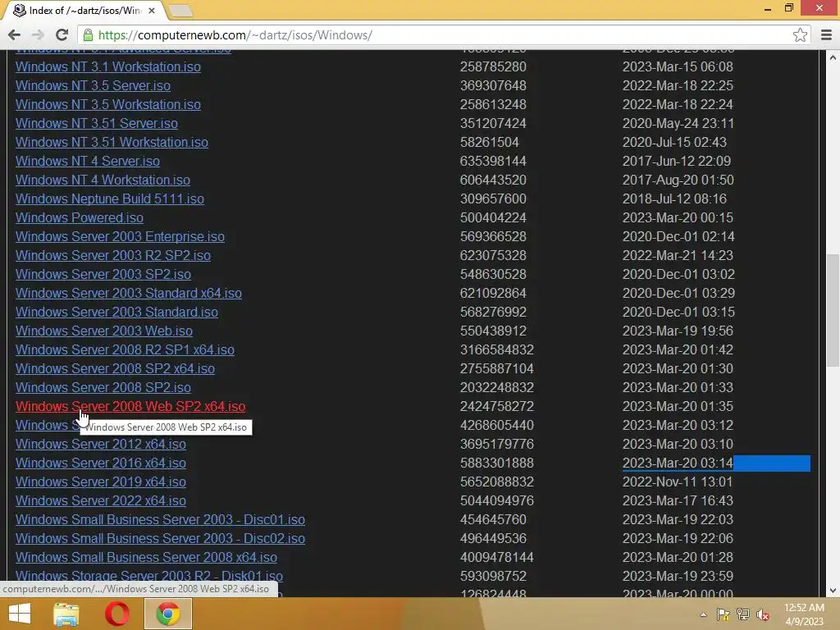Click the Chrome taskbar icon
Image resolution: width=840 pixels, height=630 pixels.
pos(167,614)
